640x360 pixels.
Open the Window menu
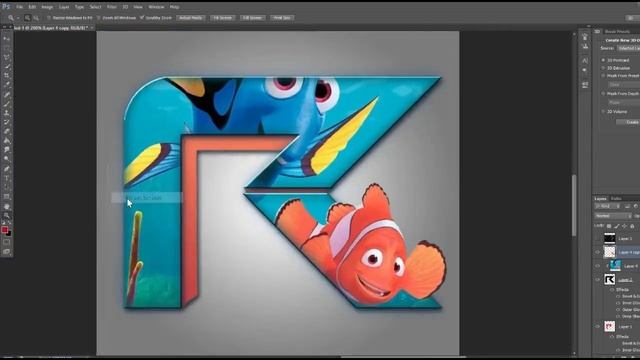[x=156, y=7]
